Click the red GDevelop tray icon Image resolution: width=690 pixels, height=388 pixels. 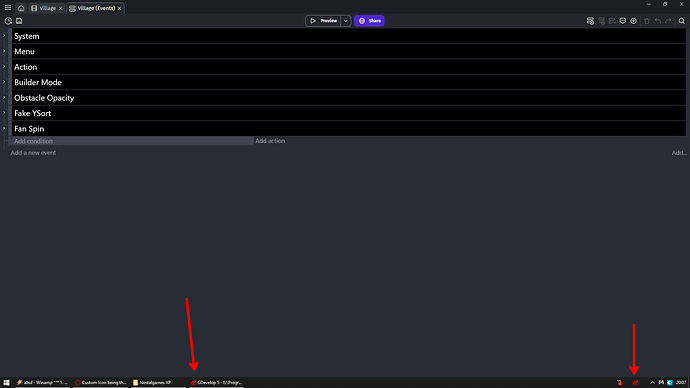click(635, 383)
